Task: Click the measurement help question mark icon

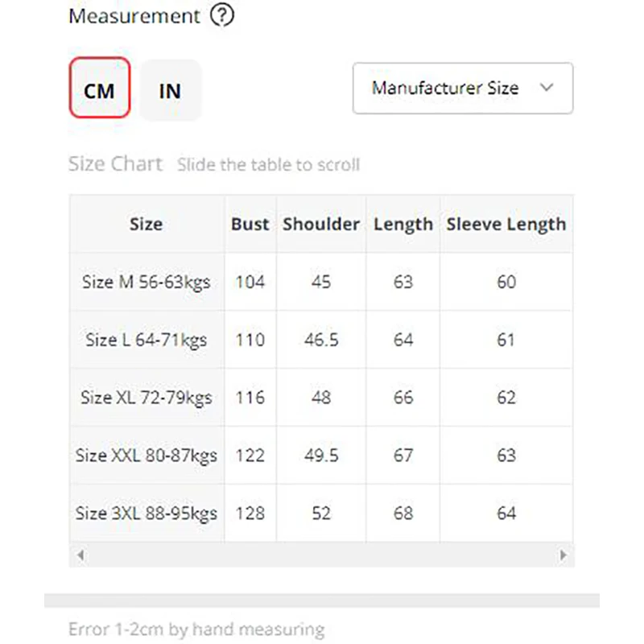Action: (x=221, y=16)
